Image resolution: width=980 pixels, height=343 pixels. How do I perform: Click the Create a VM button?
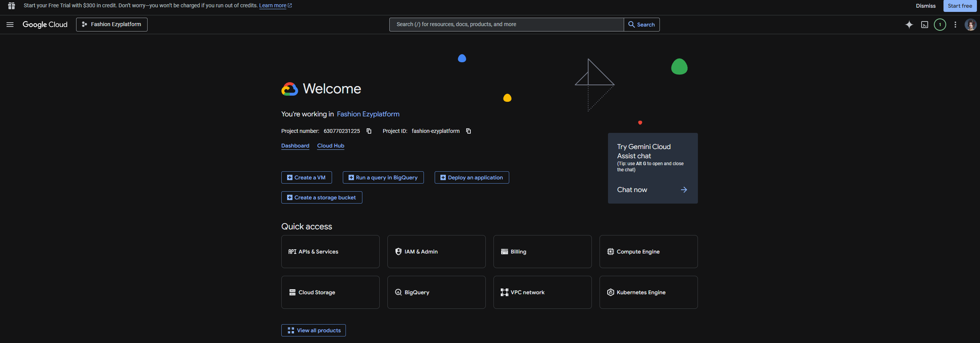[x=306, y=177]
